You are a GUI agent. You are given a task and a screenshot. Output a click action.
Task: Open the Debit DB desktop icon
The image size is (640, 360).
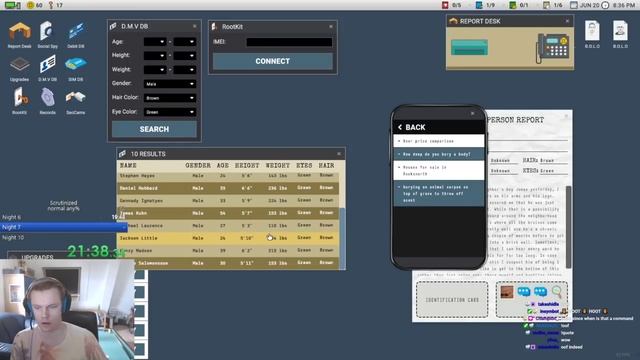(x=76, y=35)
